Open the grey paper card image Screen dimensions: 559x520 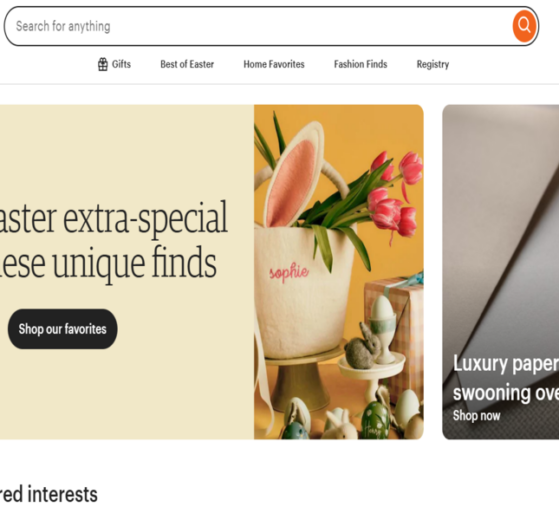pos(501,272)
